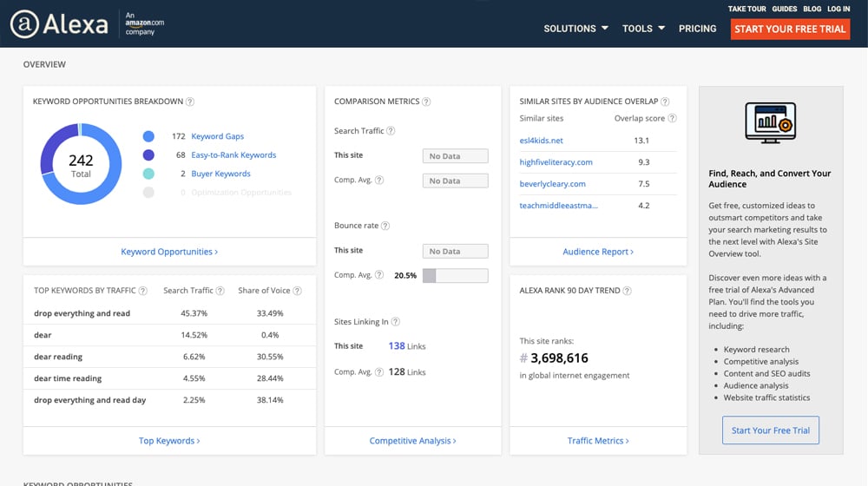Click the help icon next to Sites Linking In
The width and height of the screenshot is (868, 486).
point(395,322)
